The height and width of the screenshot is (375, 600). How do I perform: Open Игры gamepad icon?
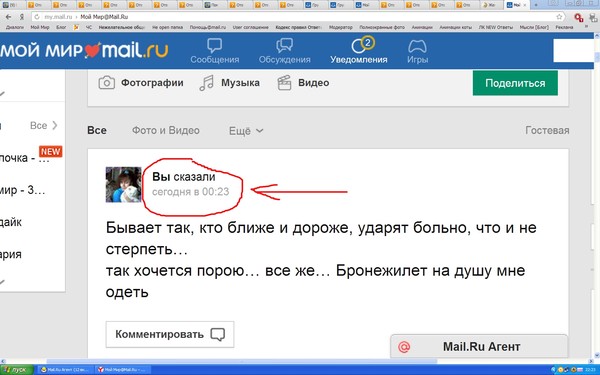click(x=417, y=46)
